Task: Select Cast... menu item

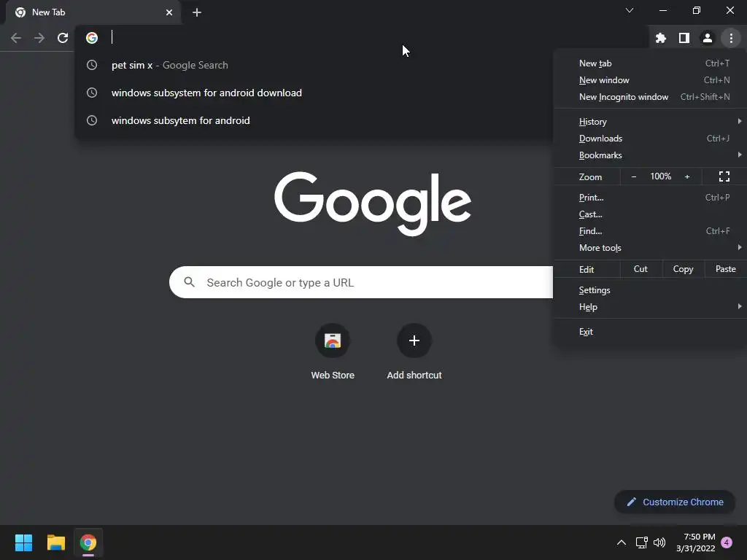Action: coord(650,214)
